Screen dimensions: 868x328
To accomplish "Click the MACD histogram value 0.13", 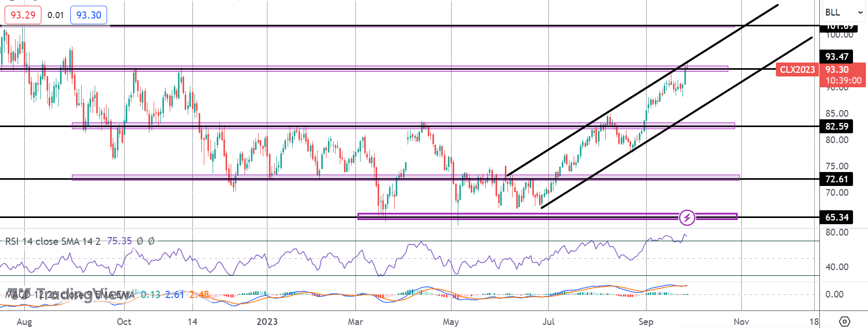I will tap(151, 295).
